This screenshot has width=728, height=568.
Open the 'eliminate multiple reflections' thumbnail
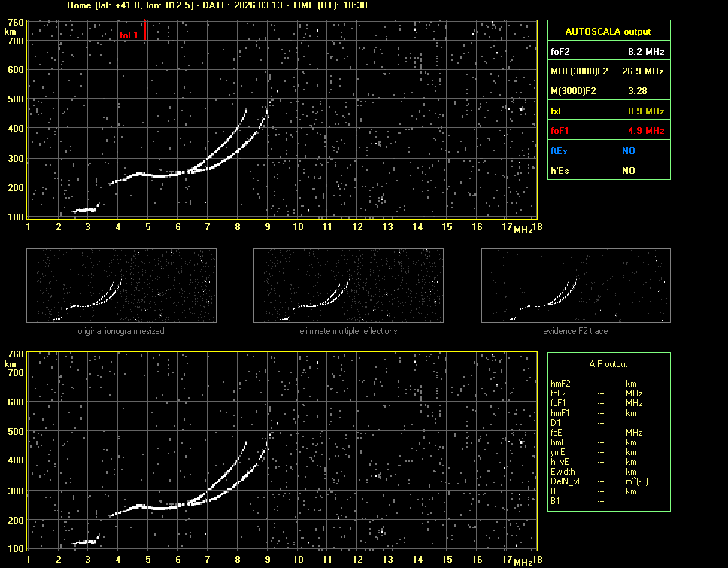pyautogui.click(x=348, y=285)
